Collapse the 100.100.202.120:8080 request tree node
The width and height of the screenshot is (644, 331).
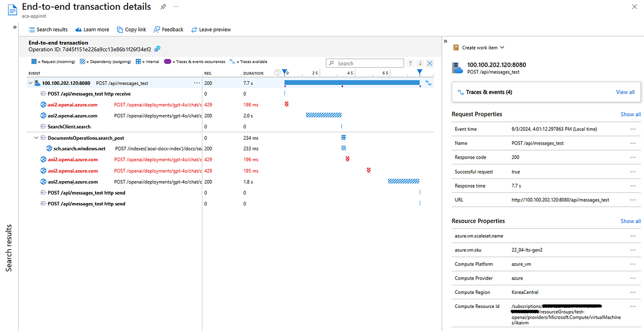[30, 83]
